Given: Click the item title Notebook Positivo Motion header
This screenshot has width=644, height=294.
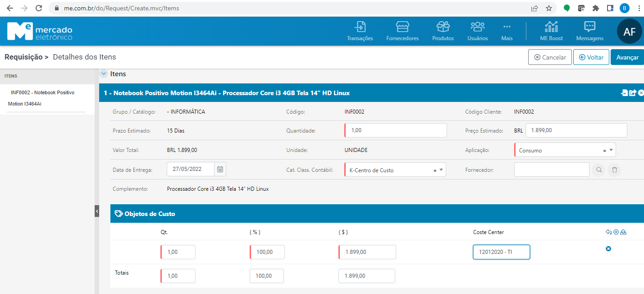Looking at the screenshot, I should tap(227, 93).
